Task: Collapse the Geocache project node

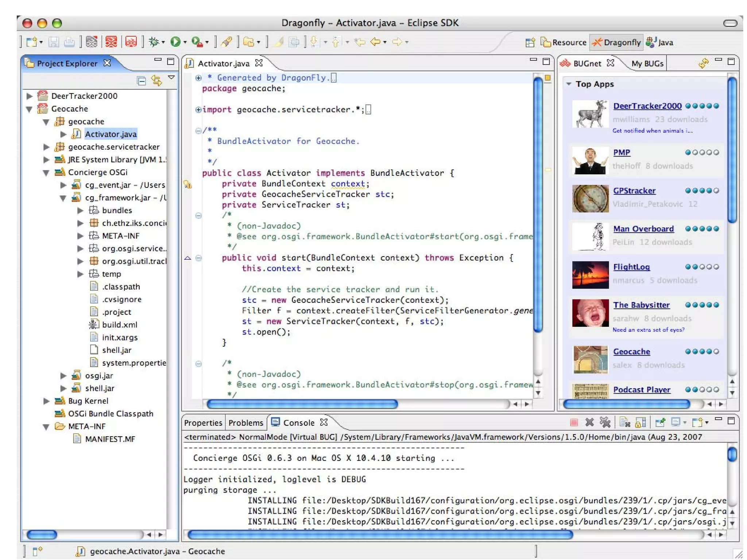Action: pos(30,109)
